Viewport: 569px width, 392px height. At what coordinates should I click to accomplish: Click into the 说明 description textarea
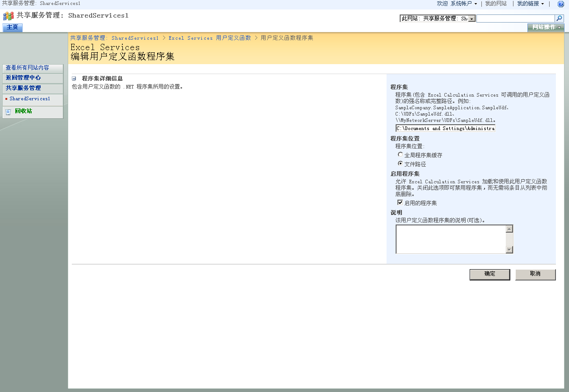click(x=451, y=239)
